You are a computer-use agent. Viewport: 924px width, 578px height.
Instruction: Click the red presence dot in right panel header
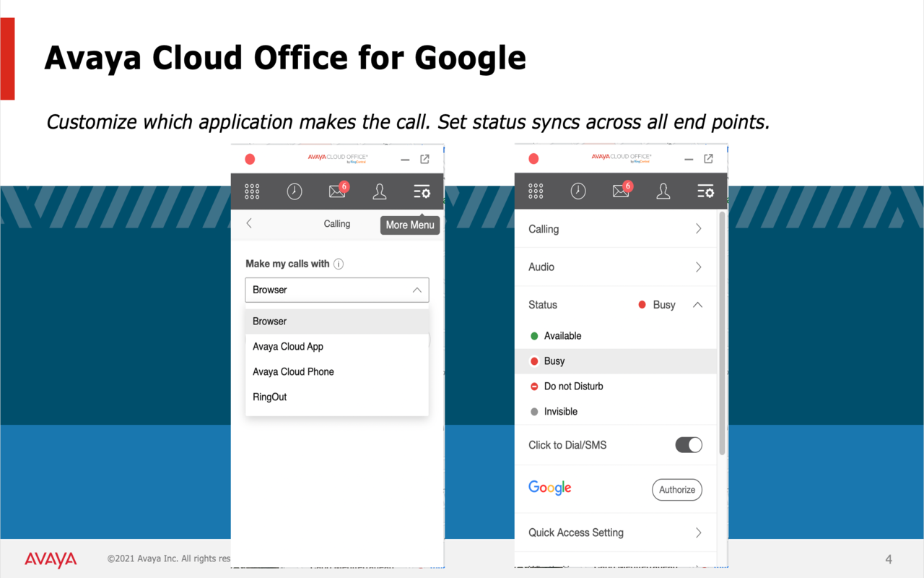[x=533, y=159]
